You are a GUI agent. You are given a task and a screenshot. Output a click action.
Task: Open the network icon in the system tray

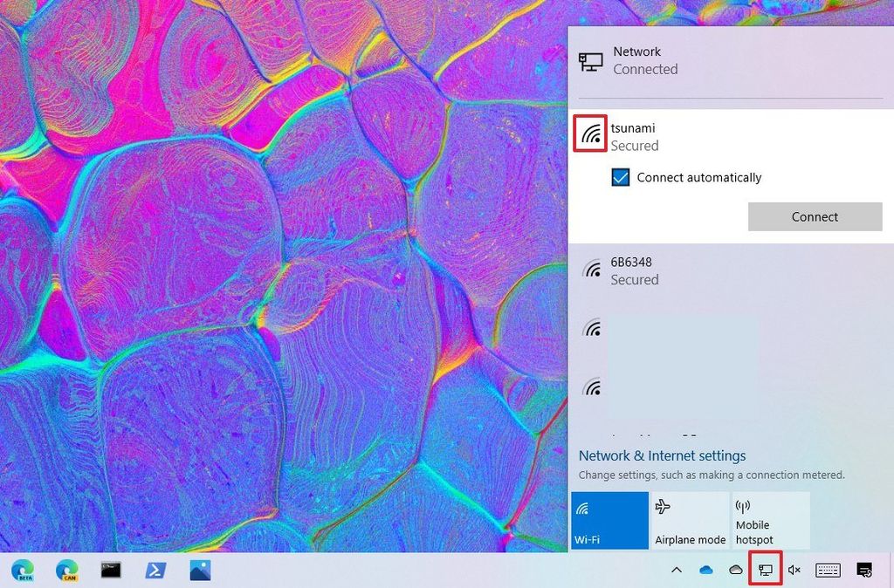764,570
